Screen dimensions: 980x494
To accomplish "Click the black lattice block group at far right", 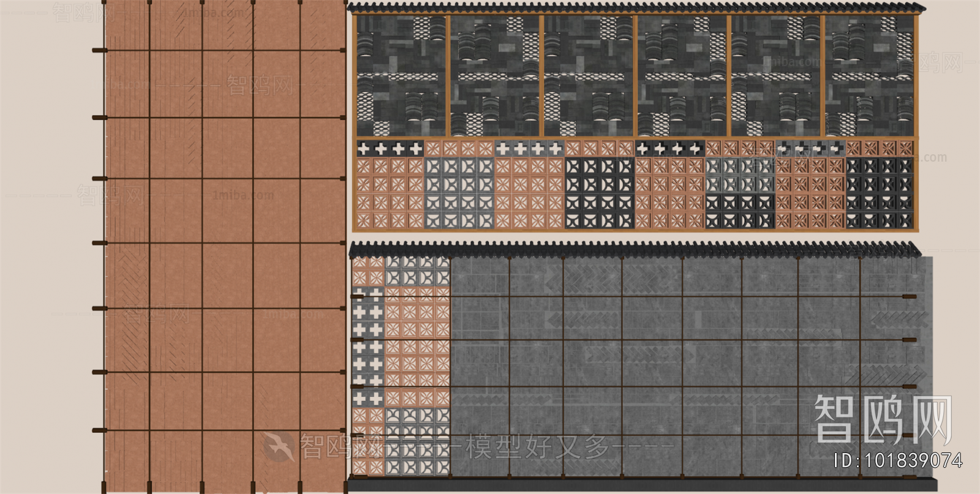I will coord(880,193).
